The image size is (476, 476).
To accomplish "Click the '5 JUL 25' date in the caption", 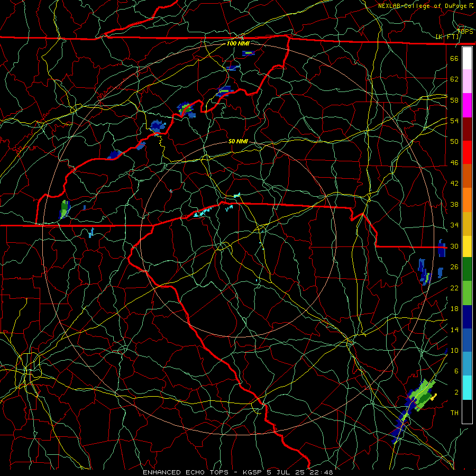I will [286, 472].
